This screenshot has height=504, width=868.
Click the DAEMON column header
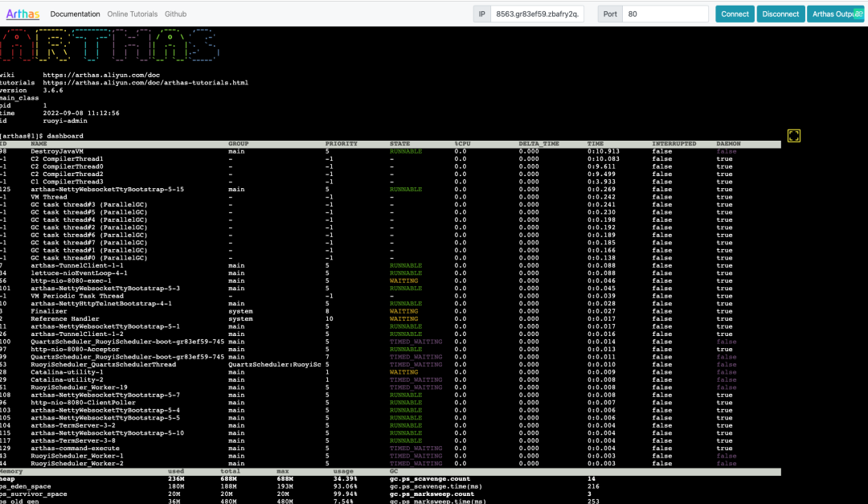point(728,143)
